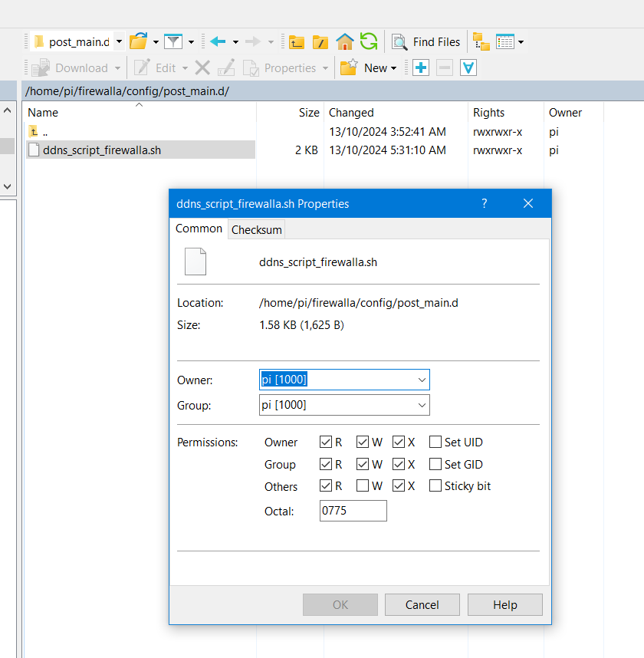The height and width of the screenshot is (658, 644).
Task: Expand the Owner combo box
Action: 421,380
